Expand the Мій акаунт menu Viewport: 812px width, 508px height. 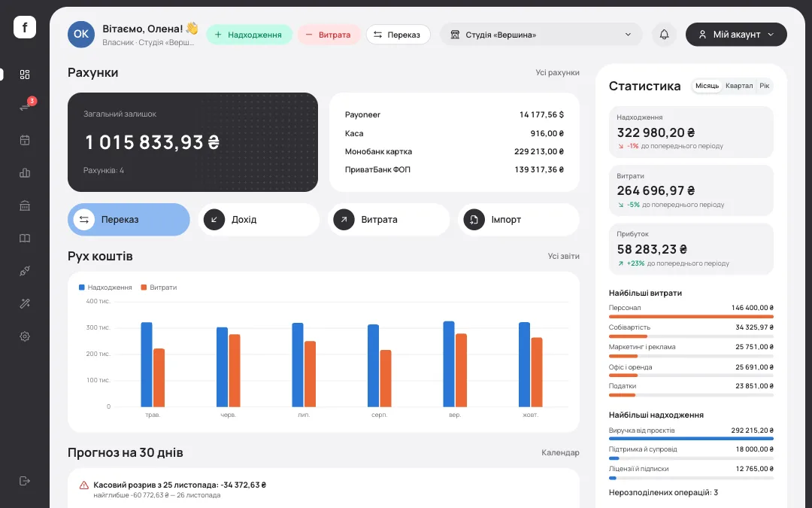tap(736, 34)
